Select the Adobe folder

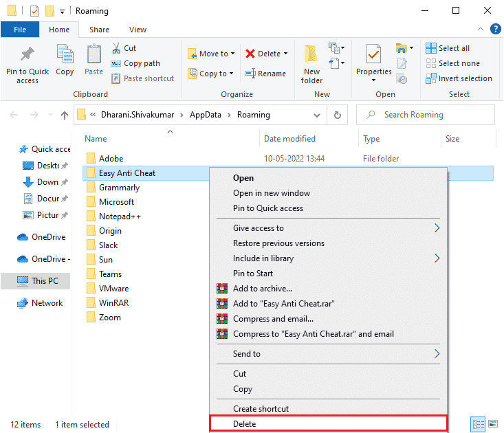pyautogui.click(x=105, y=159)
